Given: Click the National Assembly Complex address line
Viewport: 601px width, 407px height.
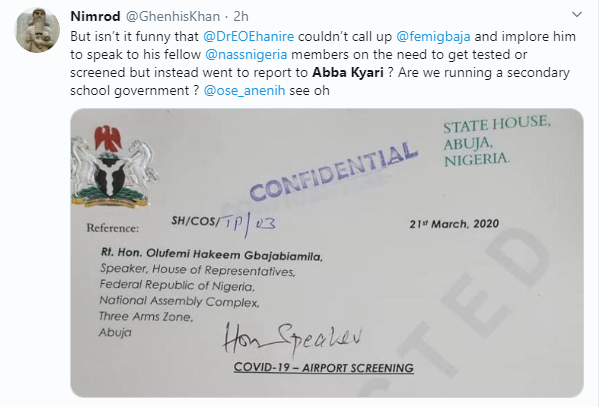Looking at the screenshot, I should pos(179,301).
